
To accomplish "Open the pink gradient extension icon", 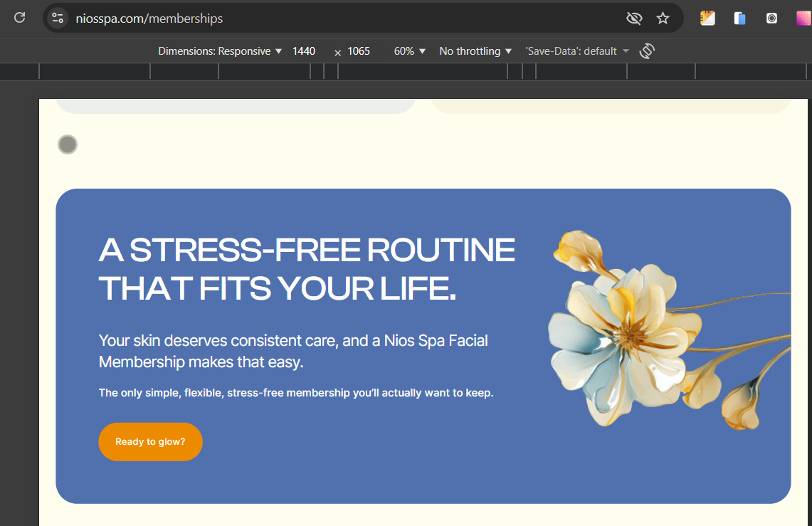I will [803, 18].
